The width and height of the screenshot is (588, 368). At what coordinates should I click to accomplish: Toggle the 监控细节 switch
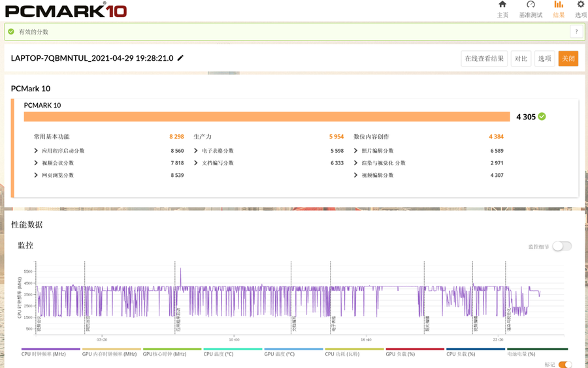click(x=561, y=246)
